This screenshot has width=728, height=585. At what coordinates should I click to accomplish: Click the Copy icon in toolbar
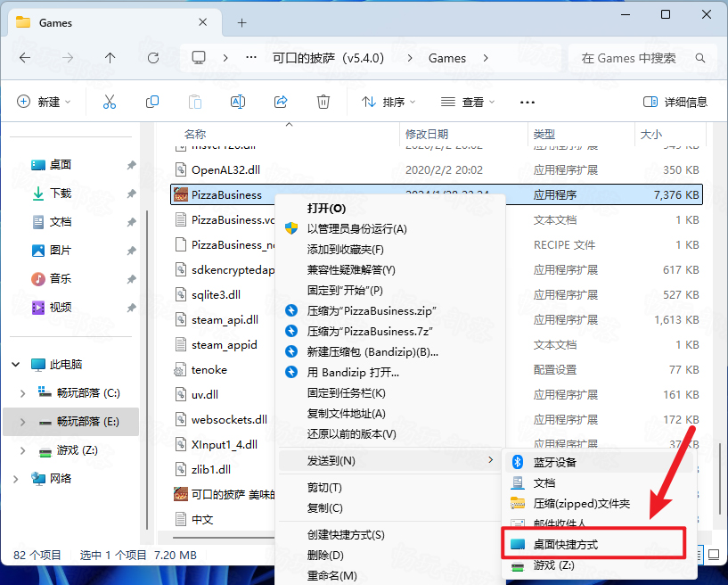tap(152, 102)
